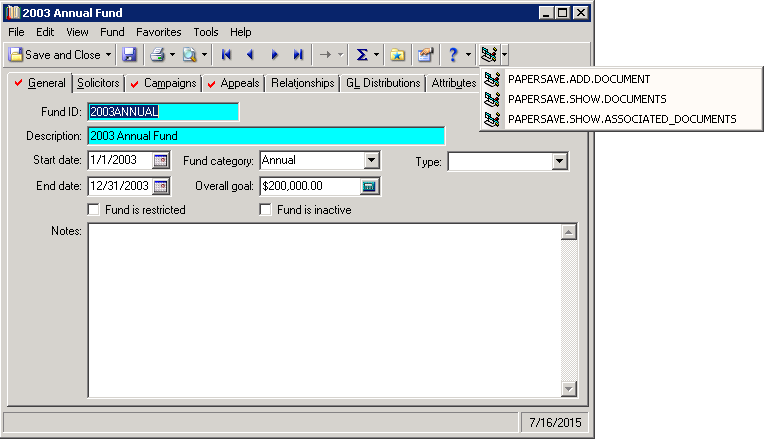Click inside the Notes text area
Viewport: 764px width, 439px height.
point(324,310)
